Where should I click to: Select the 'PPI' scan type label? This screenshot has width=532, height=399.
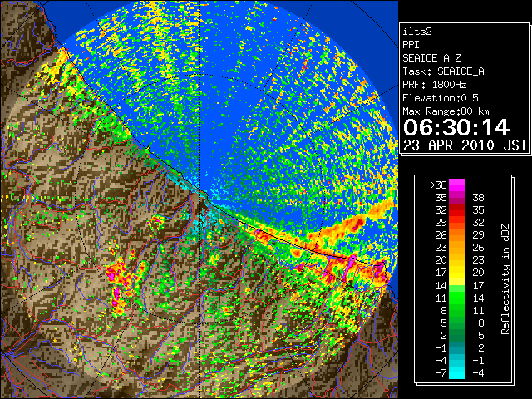411,45
